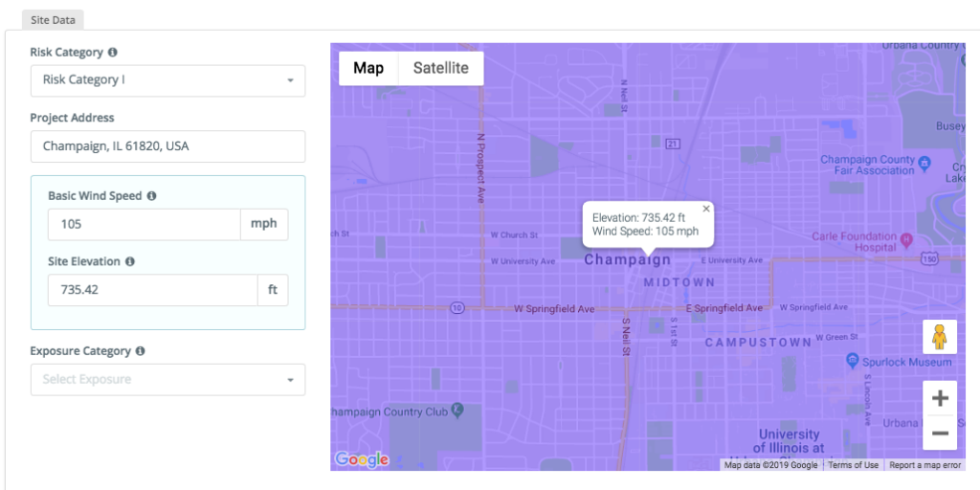Zoom in on the map

pyautogui.click(x=939, y=398)
